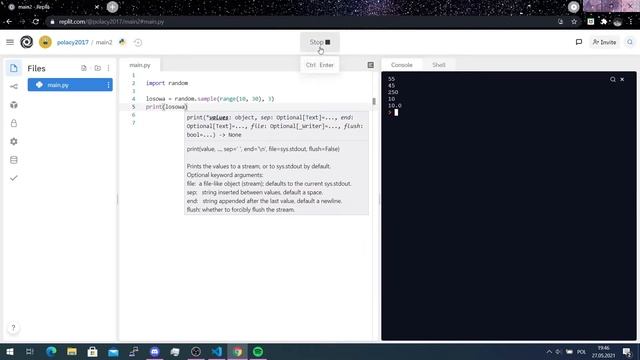This screenshot has height=360, width=640.
Task: Add a new folder in Files
Action: tap(97, 68)
